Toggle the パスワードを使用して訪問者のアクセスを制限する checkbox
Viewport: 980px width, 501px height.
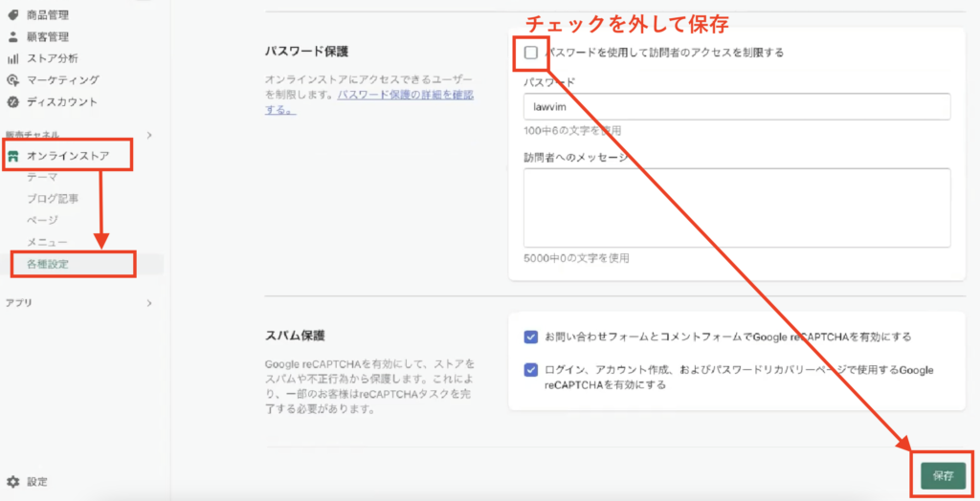(x=531, y=53)
